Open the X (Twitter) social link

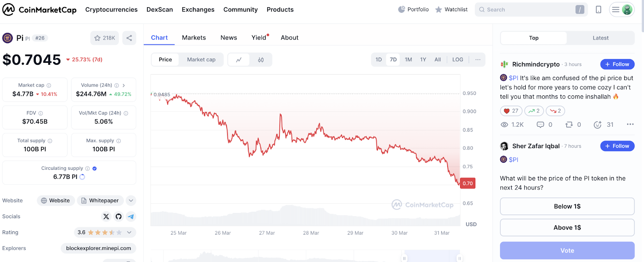tap(106, 217)
